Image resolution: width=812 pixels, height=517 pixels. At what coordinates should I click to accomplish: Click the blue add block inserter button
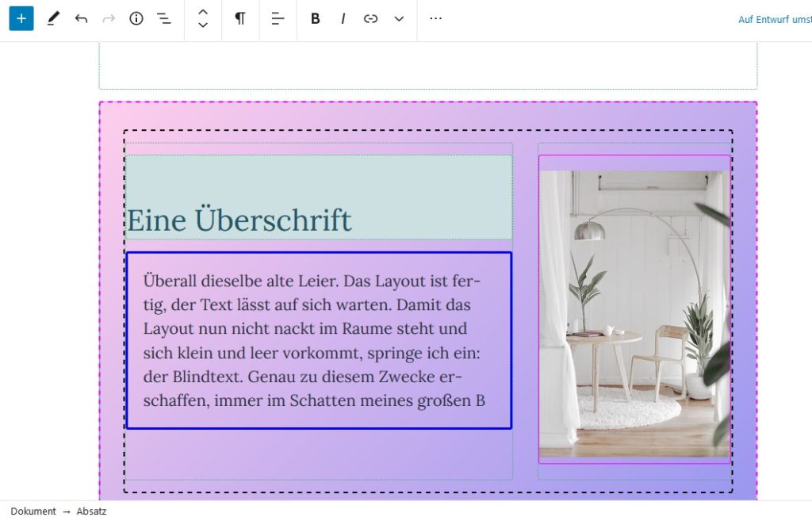pos(21,19)
